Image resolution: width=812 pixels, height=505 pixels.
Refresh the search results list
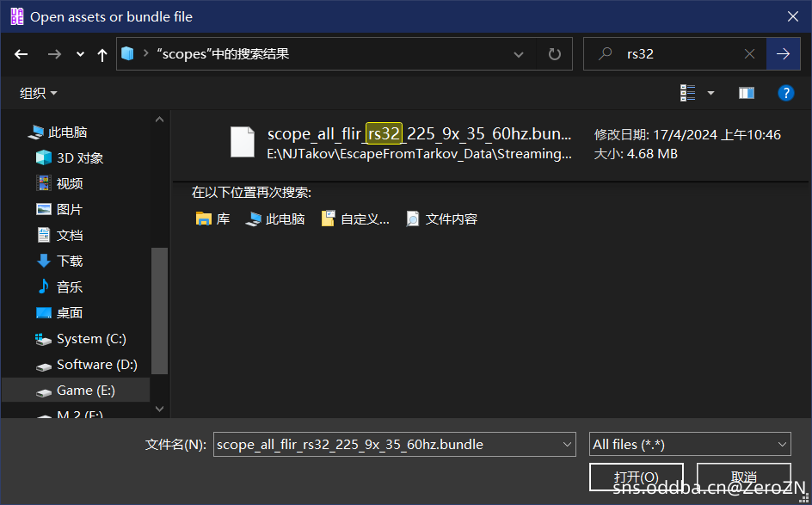pyautogui.click(x=555, y=54)
